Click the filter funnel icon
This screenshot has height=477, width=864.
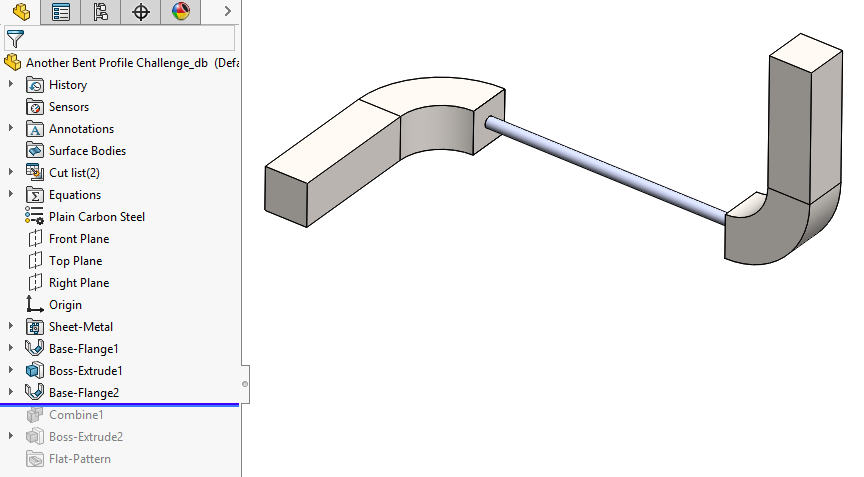15,39
